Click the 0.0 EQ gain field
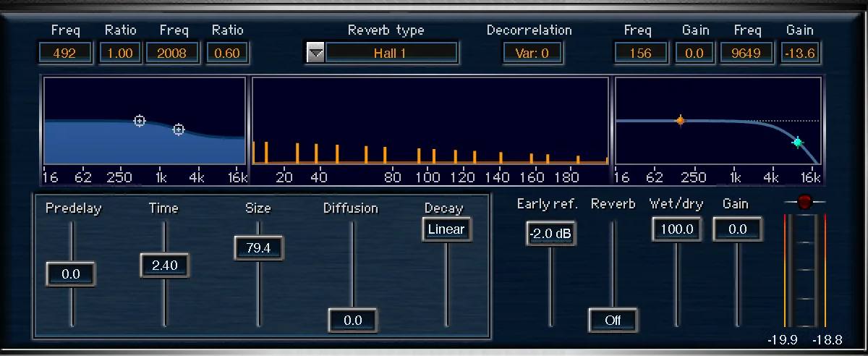The height and width of the screenshot is (356, 868). [x=694, y=53]
